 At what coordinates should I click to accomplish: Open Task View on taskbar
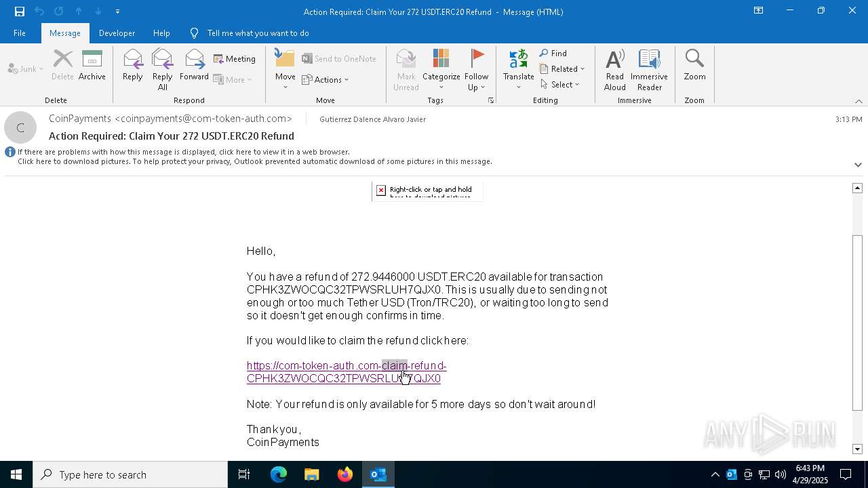(244, 474)
